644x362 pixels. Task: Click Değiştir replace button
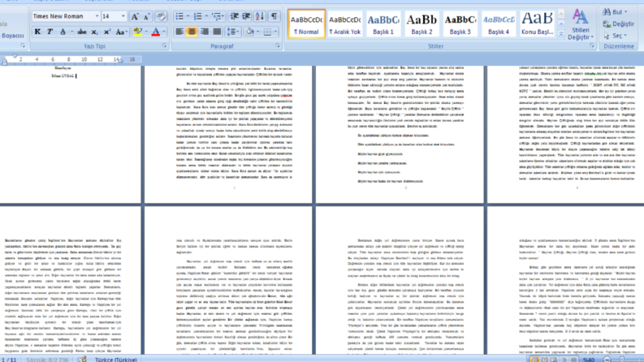(619, 24)
